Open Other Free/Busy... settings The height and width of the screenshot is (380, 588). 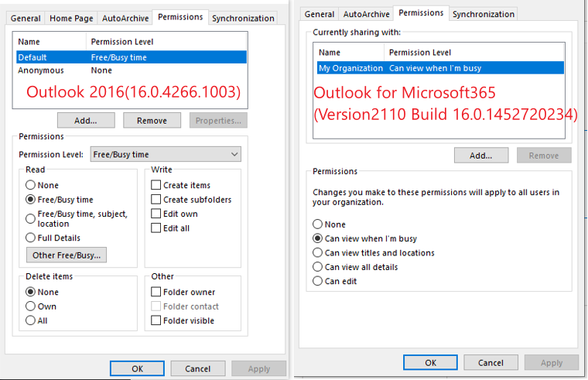click(67, 255)
